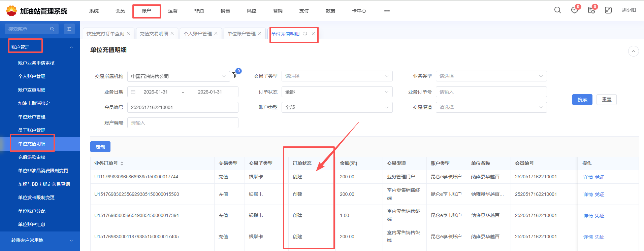The width and height of the screenshot is (644, 251).
Task: Open the messages chat bubble icon
Action: click(x=574, y=10)
